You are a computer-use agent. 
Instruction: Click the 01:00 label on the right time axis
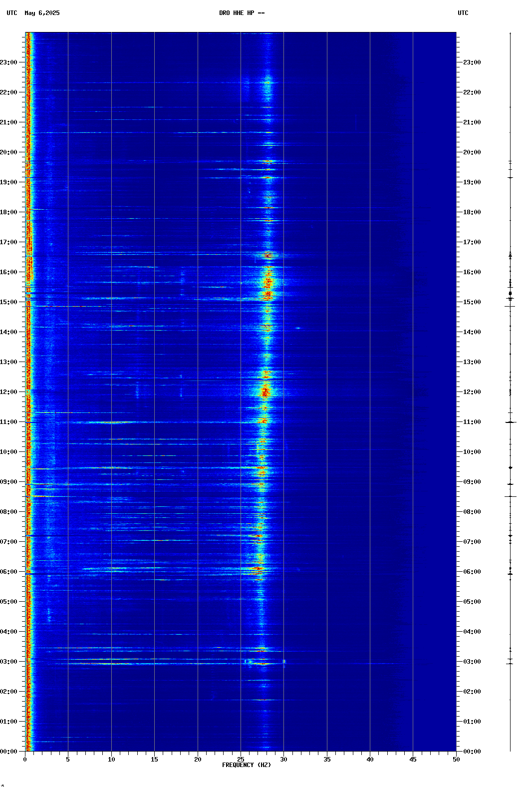472,722
